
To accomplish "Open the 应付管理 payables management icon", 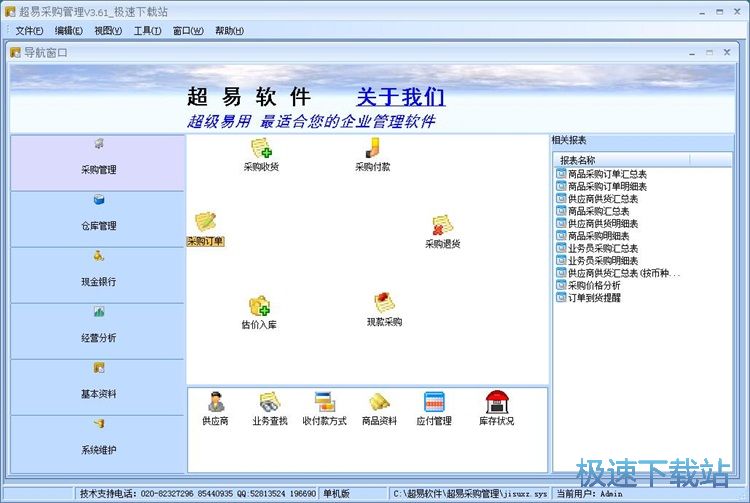I will [434, 409].
